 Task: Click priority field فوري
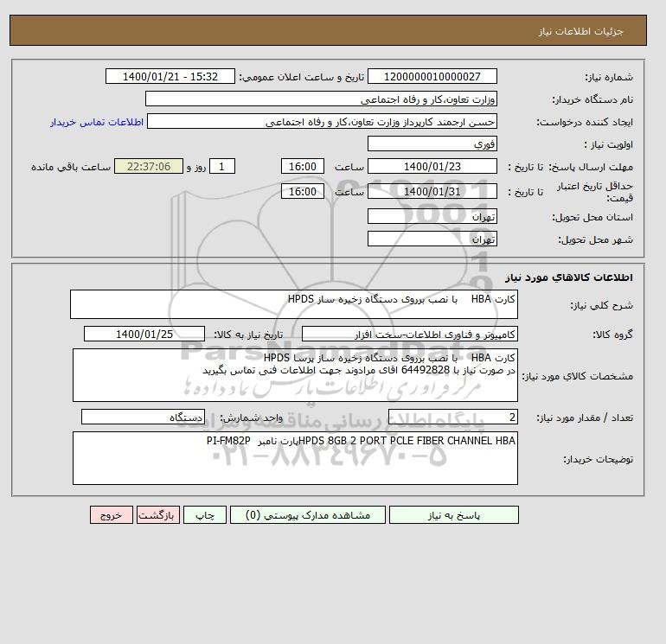pos(432,143)
